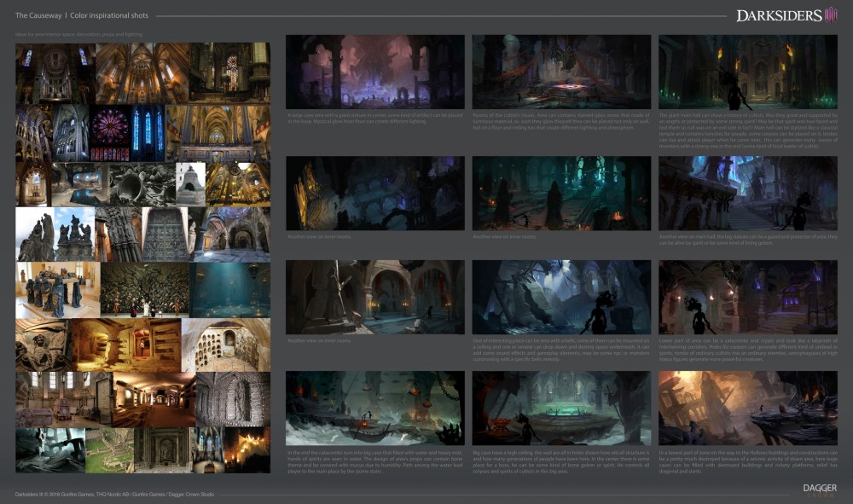853x504 pixels.
Task: Open the blue stained-glass lancet windows photo
Action: 148,130
